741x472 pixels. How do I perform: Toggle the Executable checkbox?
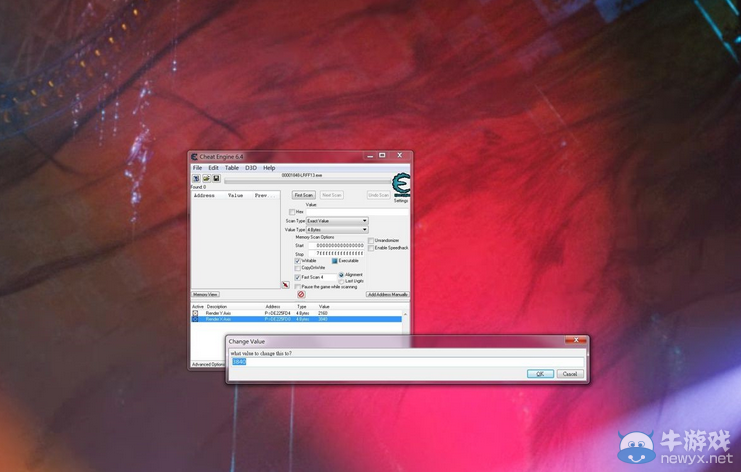335,261
